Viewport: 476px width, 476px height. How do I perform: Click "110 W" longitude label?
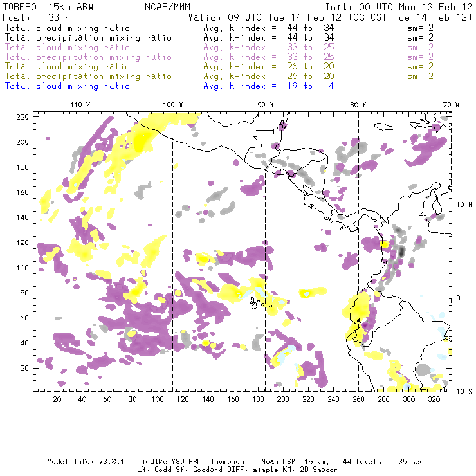[80, 105]
